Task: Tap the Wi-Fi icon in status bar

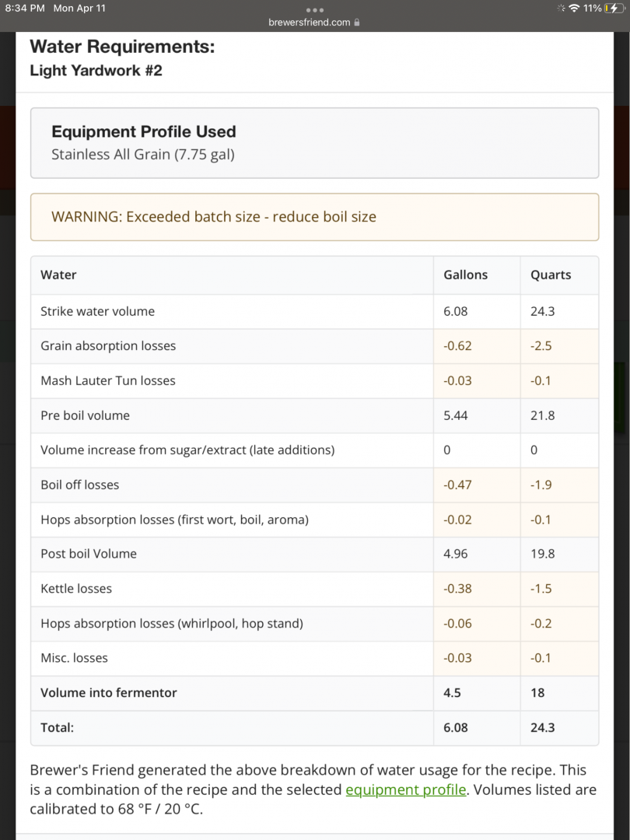Action: click(x=574, y=8)
